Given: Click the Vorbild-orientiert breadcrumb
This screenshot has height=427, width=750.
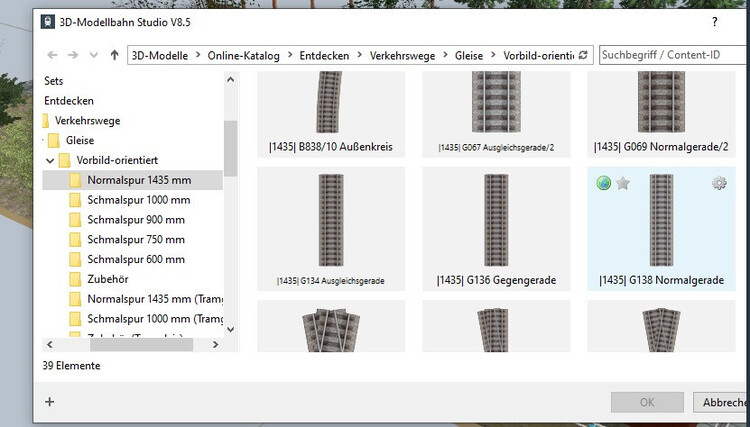Looking at the screenshot, I should click(539, 55).
